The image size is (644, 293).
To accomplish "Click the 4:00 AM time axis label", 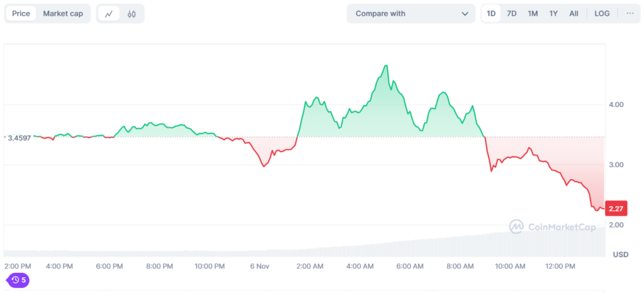I will [x=360, y=267].
